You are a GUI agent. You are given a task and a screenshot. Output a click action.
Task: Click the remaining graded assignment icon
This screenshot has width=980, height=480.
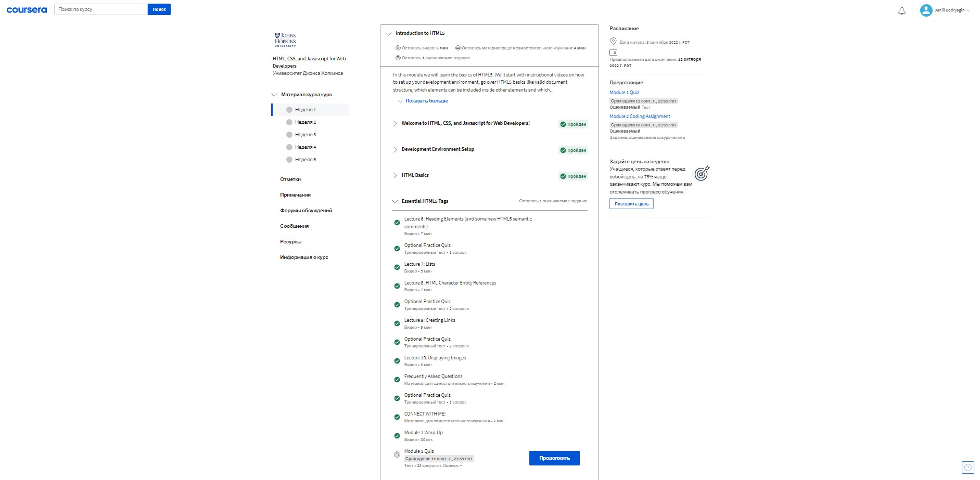398,58
